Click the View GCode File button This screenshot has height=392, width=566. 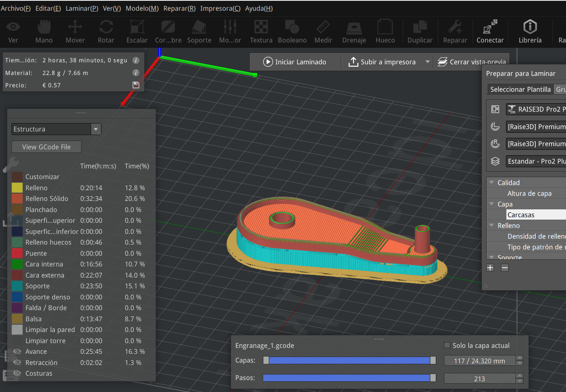coord(47,147)
